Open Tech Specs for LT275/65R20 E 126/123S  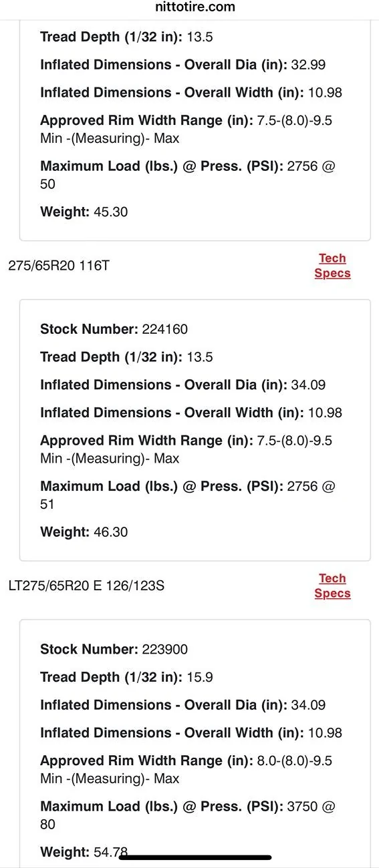coord(332,586)
